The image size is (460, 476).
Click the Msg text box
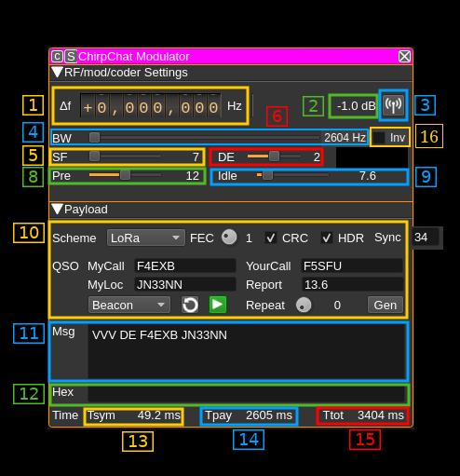pyautogui.click(x=247, y=351)
